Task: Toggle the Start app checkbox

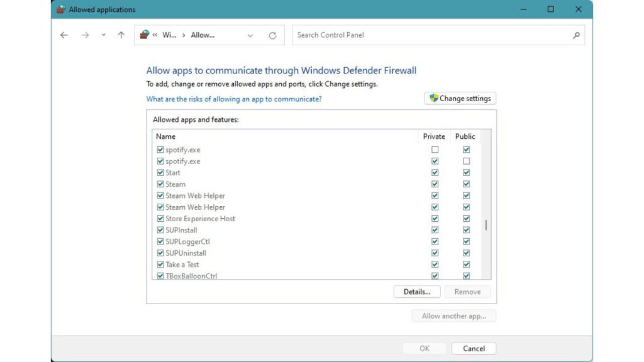Action: (x=160, y=173)
